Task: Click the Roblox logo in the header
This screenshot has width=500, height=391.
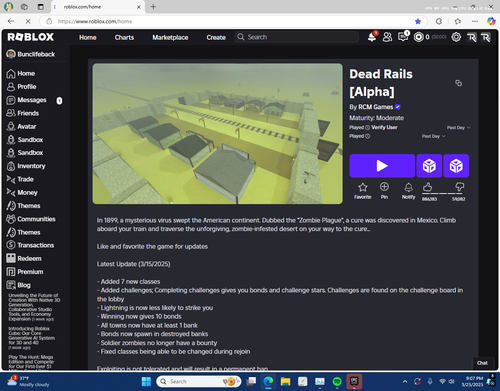Action: [x=31, y=37]
